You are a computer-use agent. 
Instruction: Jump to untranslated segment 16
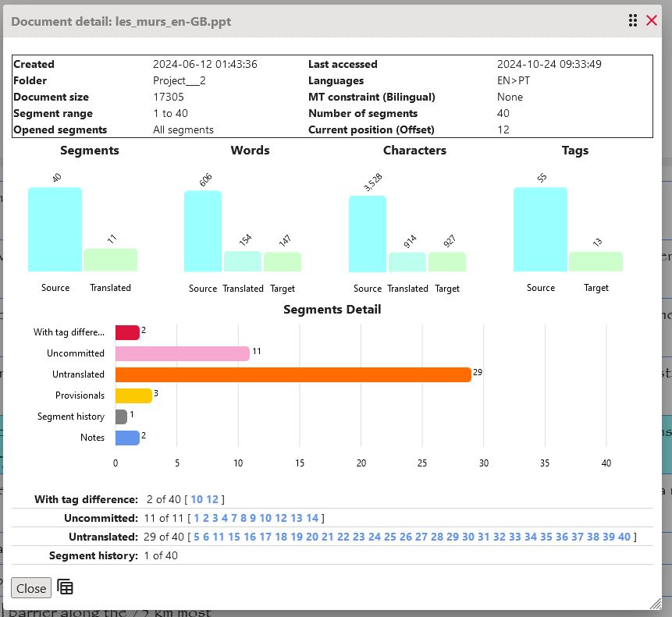pos(250,537)
